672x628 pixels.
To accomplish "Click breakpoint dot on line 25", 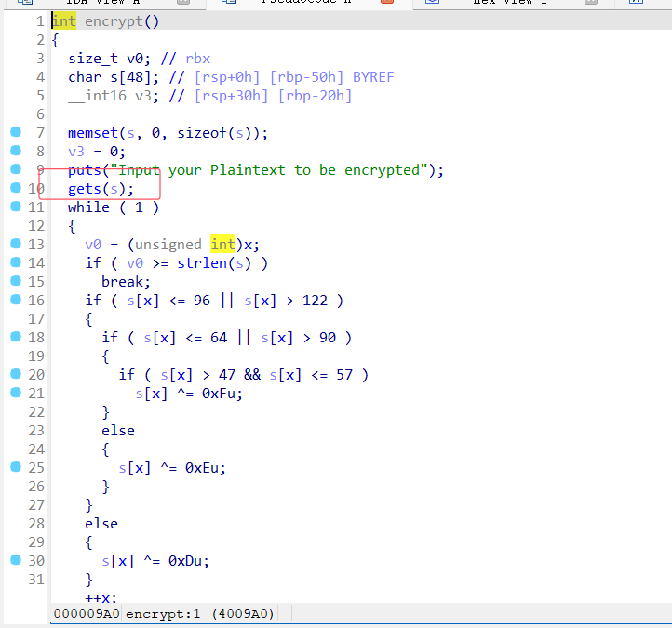I will pos(15,467).
